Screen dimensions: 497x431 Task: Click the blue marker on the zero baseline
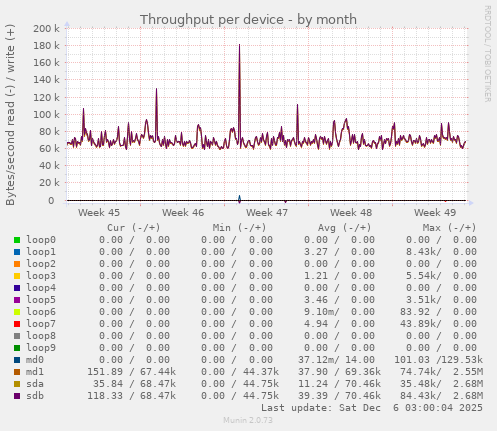239,199
